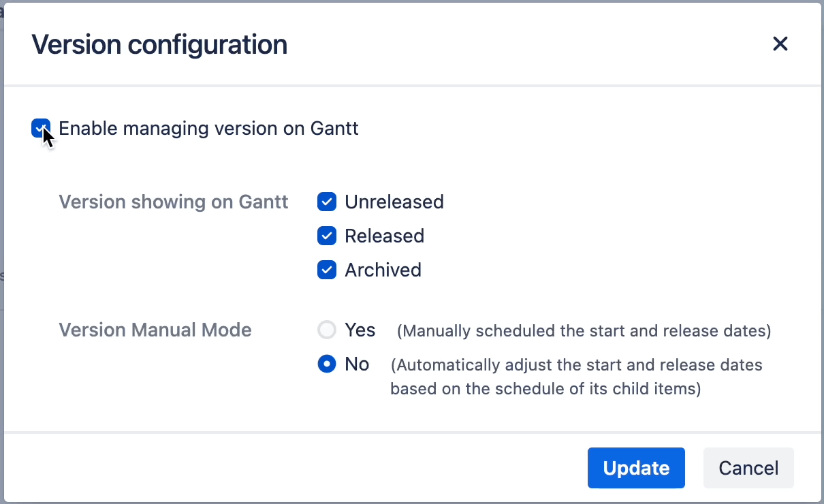Click the Cancel button

pos(748,468)
